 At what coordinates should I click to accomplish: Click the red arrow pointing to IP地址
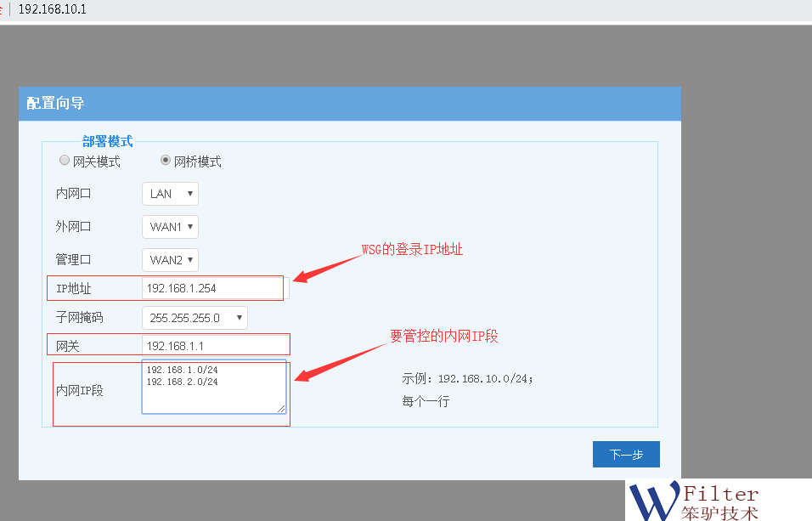click(x=325, y=268)
